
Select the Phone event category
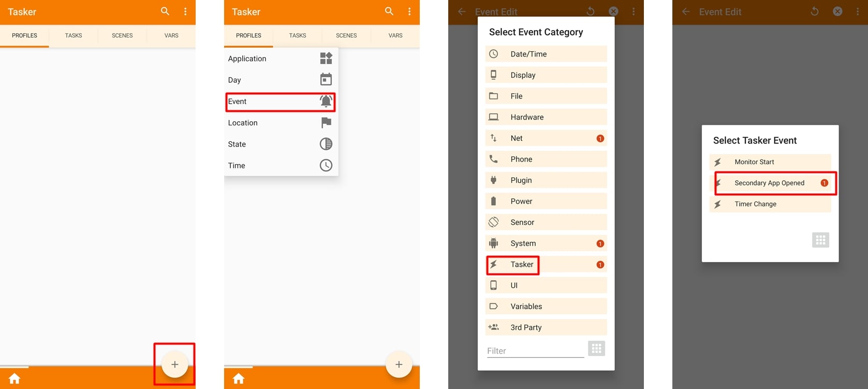click(x=546, y=159)
